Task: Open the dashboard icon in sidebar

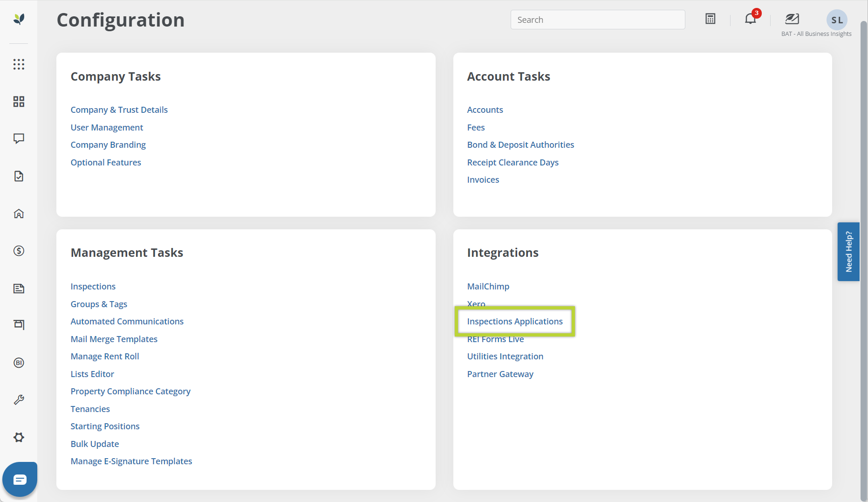Action: (19, 102)
